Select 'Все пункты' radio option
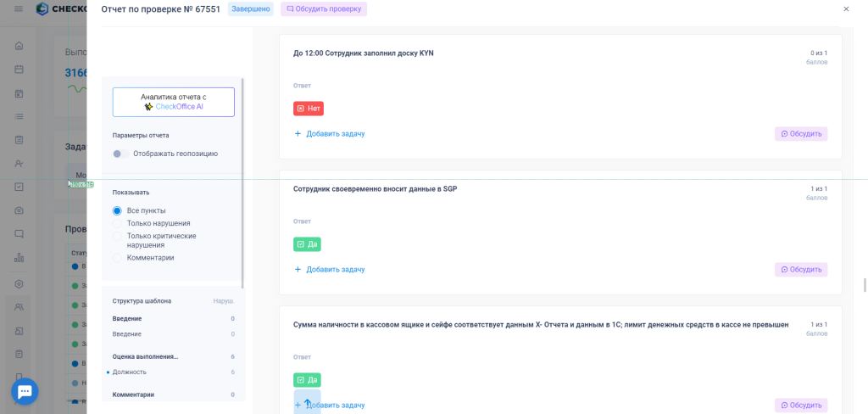 pos(117,210)
